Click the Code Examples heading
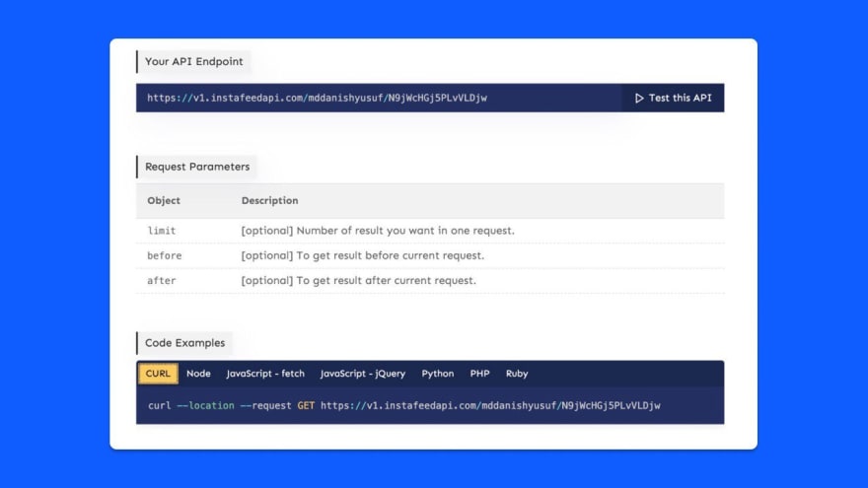 (x=184, y=343)
